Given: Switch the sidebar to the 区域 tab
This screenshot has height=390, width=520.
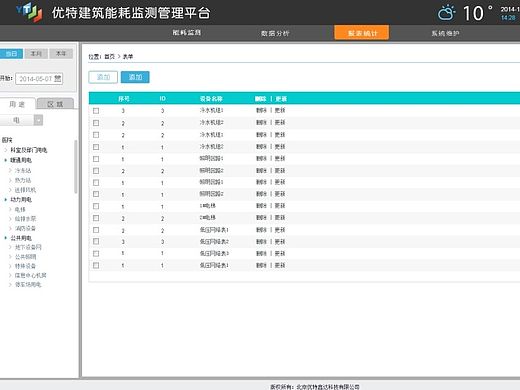Looking at the screenshot, I should coord(55,104).
